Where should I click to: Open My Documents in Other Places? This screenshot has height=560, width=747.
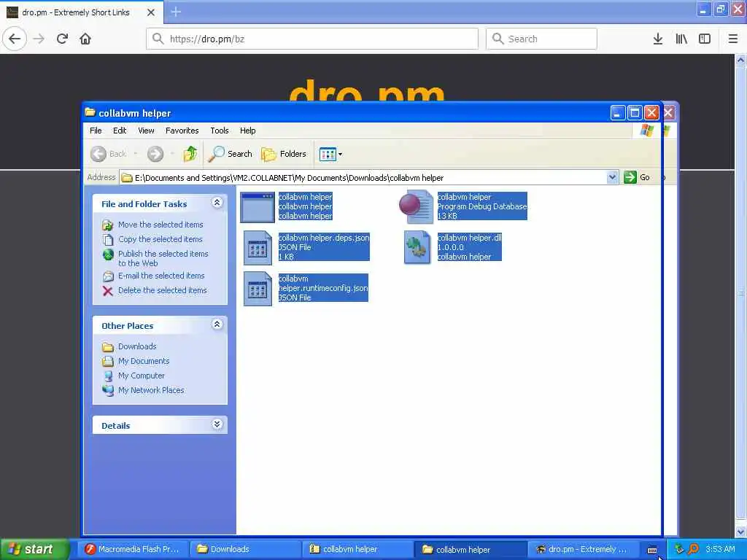pos(144,361)
